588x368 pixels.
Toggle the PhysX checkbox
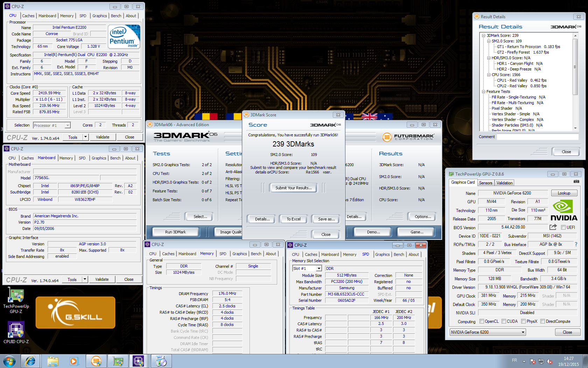(x=523, y=321)
